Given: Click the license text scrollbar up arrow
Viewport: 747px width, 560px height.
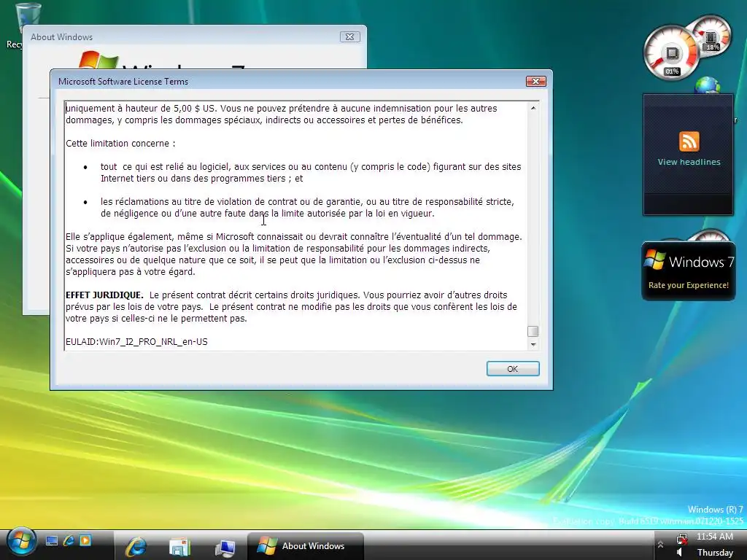Looking at the screenshot, I should 533,108.
